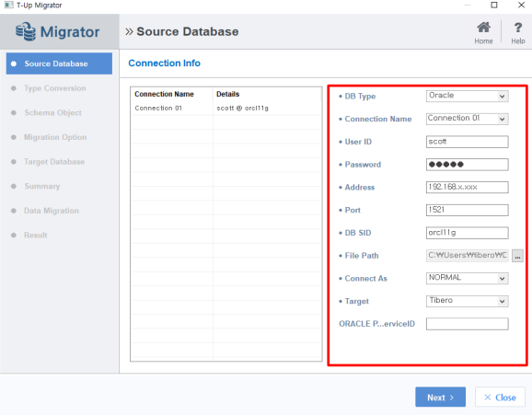Click the T-Up Migrator title bar app icon
532x415 pixels.
point(8,6)
